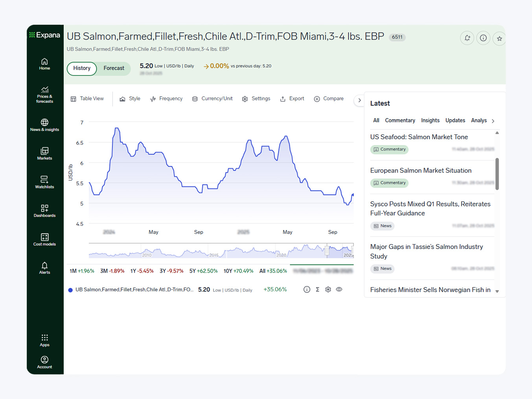
Task: Open the info icon in the header
Action: 483,38
